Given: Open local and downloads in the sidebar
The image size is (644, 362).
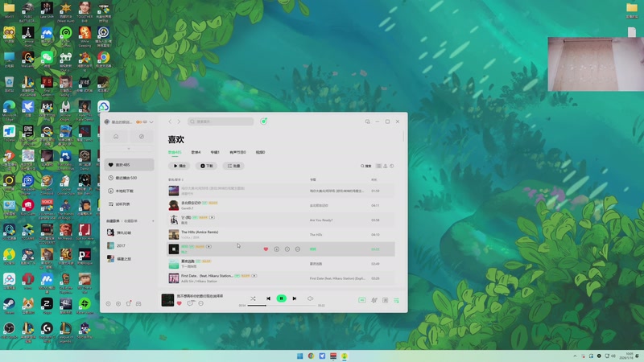Looking at the screenshot, I should click(129, 191).
